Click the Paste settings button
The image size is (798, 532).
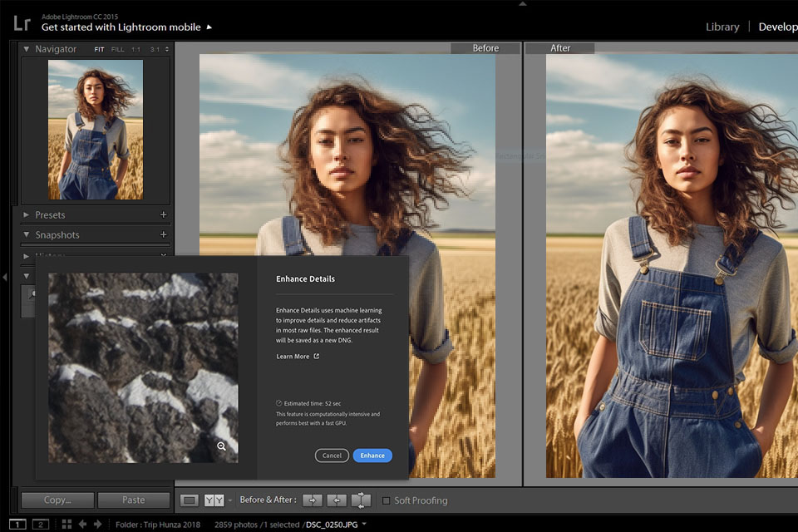click(133, 500)
